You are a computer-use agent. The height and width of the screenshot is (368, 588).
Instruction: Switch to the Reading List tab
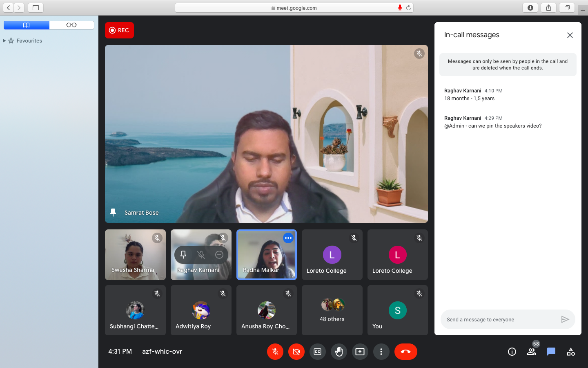pos(71,25)
